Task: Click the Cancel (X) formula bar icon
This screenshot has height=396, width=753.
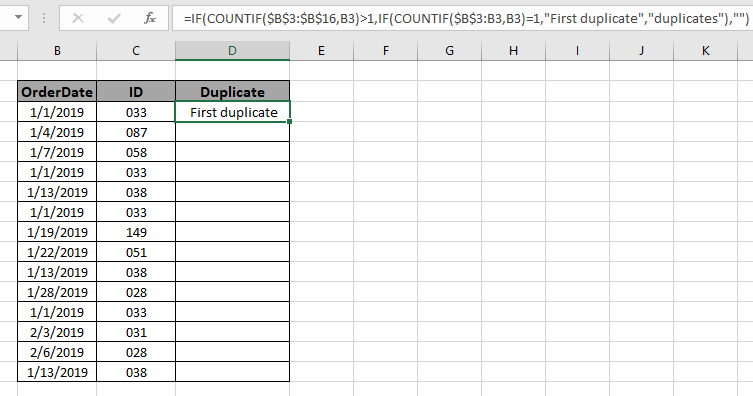Action: tap(78, 19)
